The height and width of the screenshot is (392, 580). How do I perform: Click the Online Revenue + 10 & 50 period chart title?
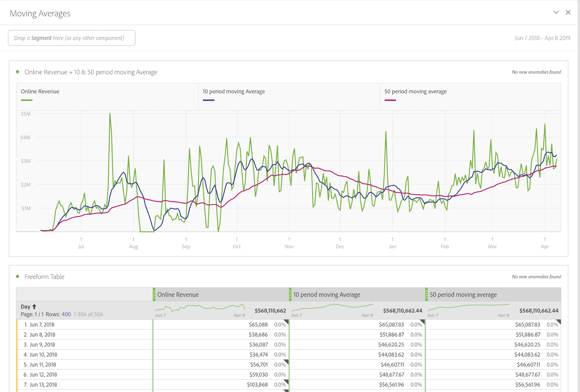(91, 72)
